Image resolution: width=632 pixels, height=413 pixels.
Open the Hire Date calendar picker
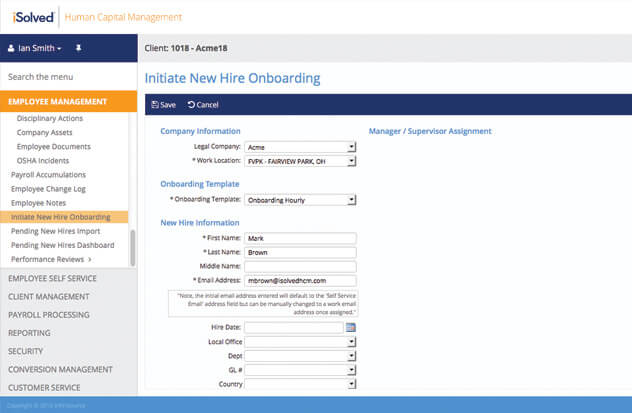pyautogui.click(x=351, y=327)
